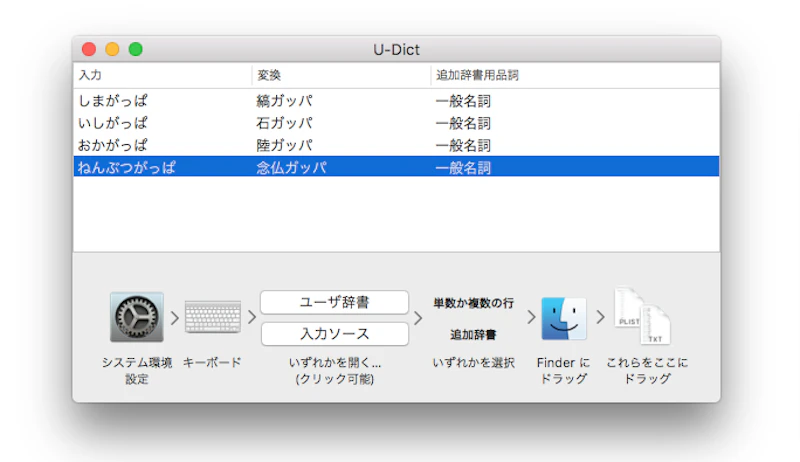Select the いしがっぱ row
The width and height of the screenshot is (800, 462).
coord(396,123)
